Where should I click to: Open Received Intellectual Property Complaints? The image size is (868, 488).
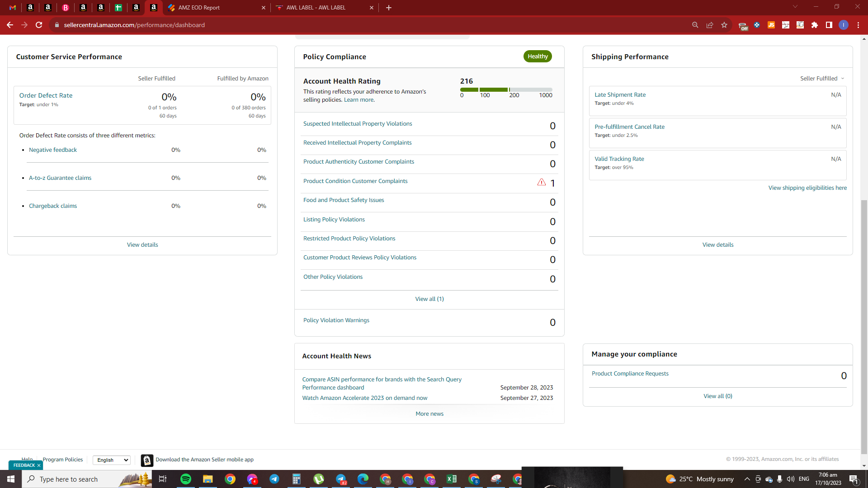click(357, 143)
